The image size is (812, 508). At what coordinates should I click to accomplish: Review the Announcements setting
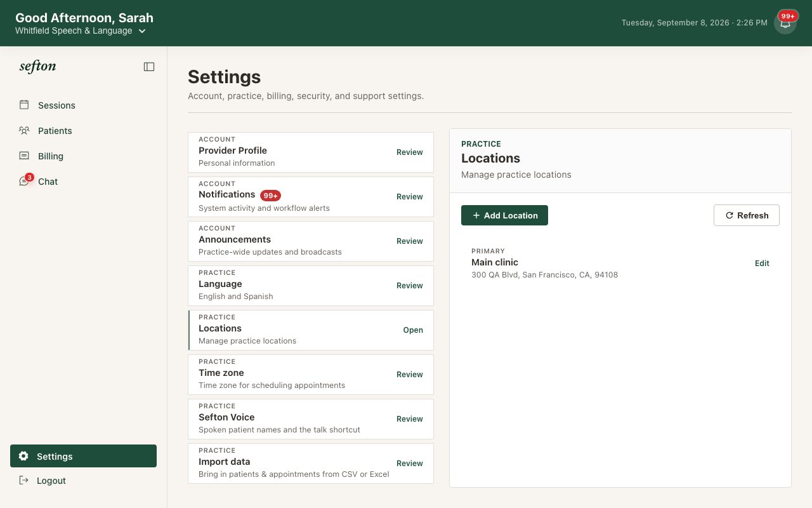pos(410,241)
